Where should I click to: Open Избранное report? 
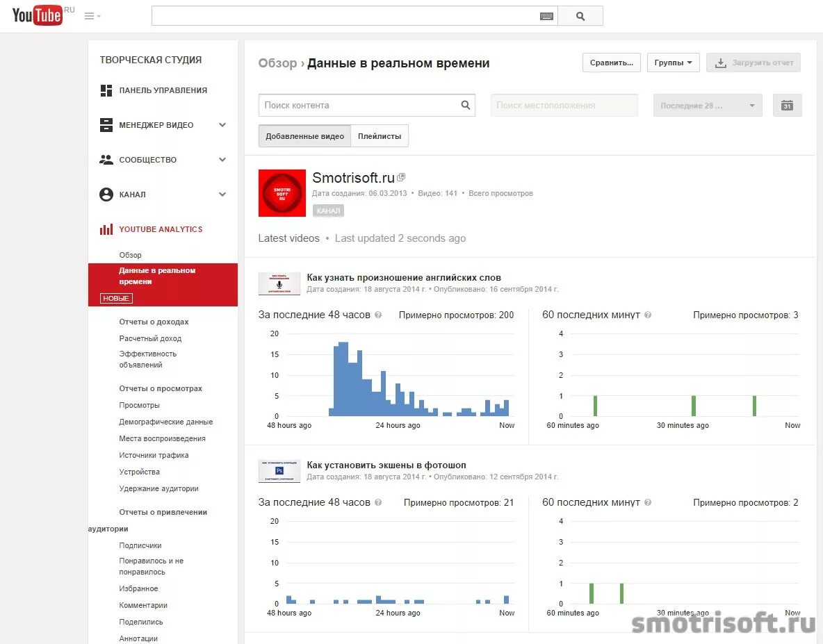pos(138,588)
